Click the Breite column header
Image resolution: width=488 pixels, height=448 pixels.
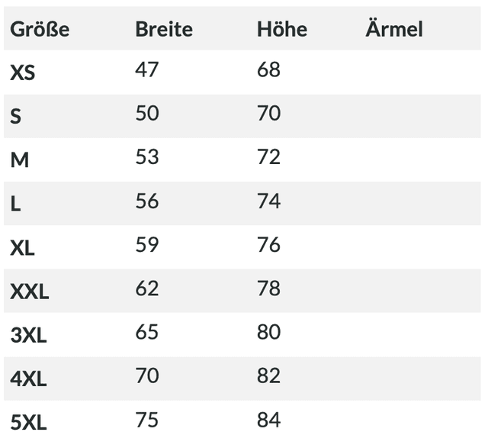pyautogui.click(x=164, y=30)
